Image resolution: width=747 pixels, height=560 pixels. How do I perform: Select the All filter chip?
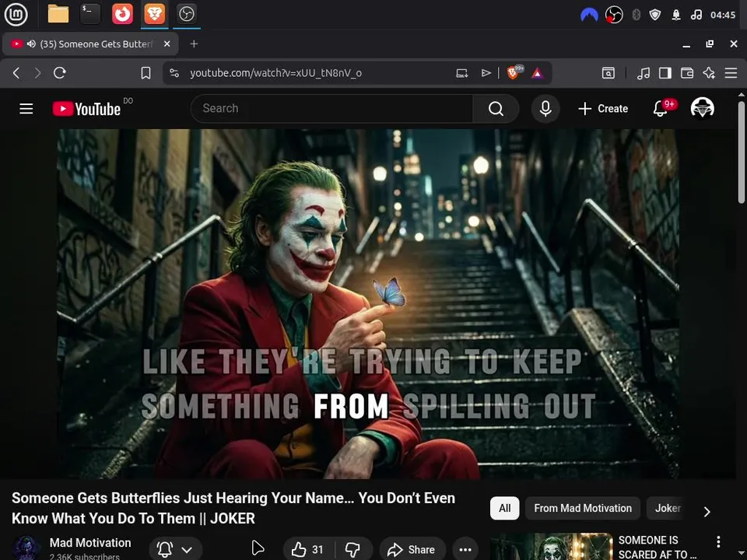(x=504, y=508)
